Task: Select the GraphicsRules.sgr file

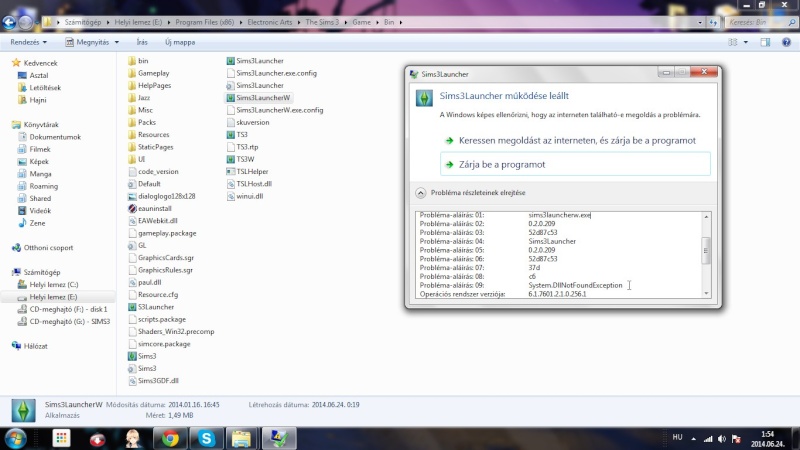Action: 160,270
